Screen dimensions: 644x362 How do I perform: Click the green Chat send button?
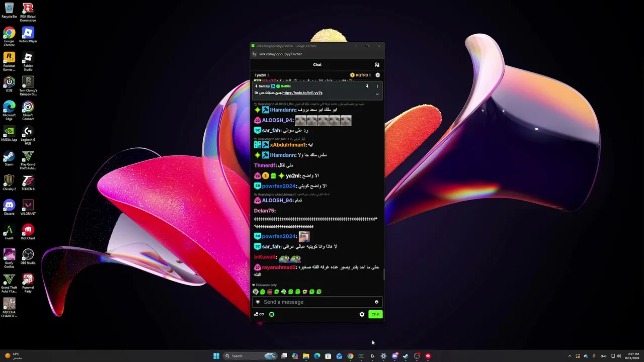click(375, 314)
